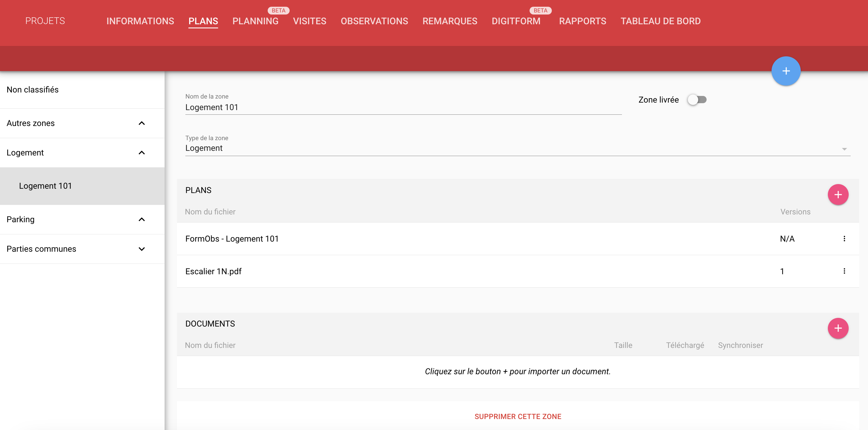Open options menu for Escalier 1N.pdf
This screenshot has height=430, width=868.
pyautogui.click(x=844, y=271)
